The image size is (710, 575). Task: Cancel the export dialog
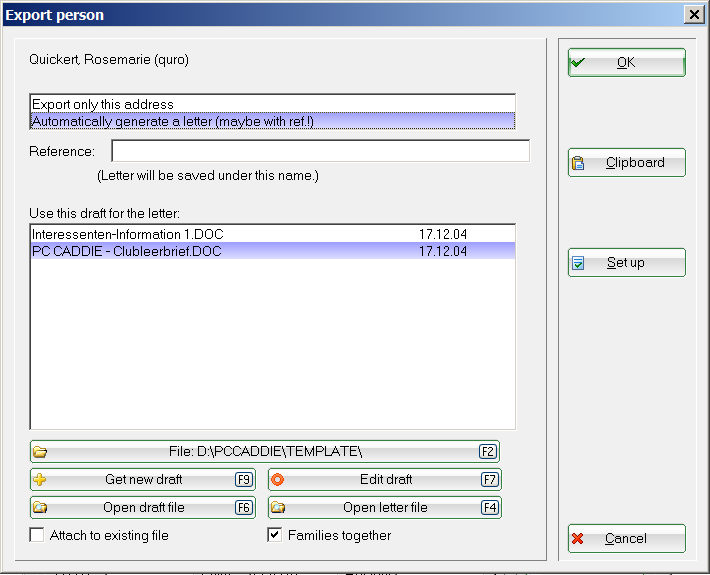click(x=627, y=538)
